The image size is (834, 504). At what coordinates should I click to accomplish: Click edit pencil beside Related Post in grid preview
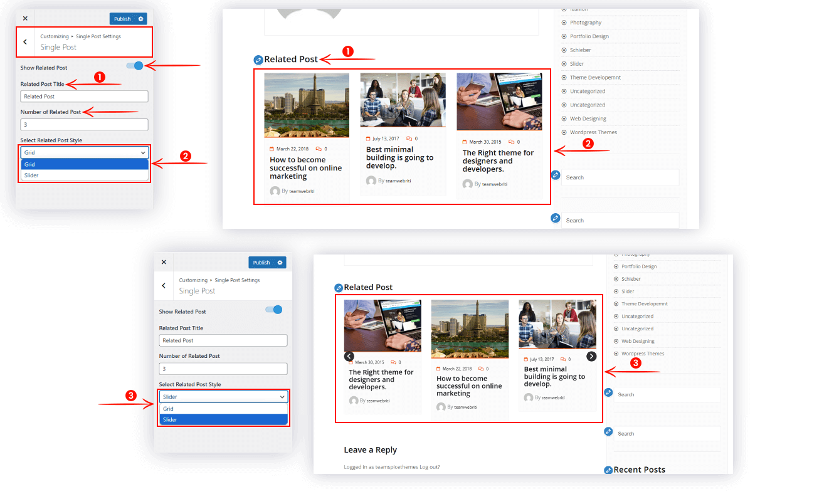click(258, 60)
